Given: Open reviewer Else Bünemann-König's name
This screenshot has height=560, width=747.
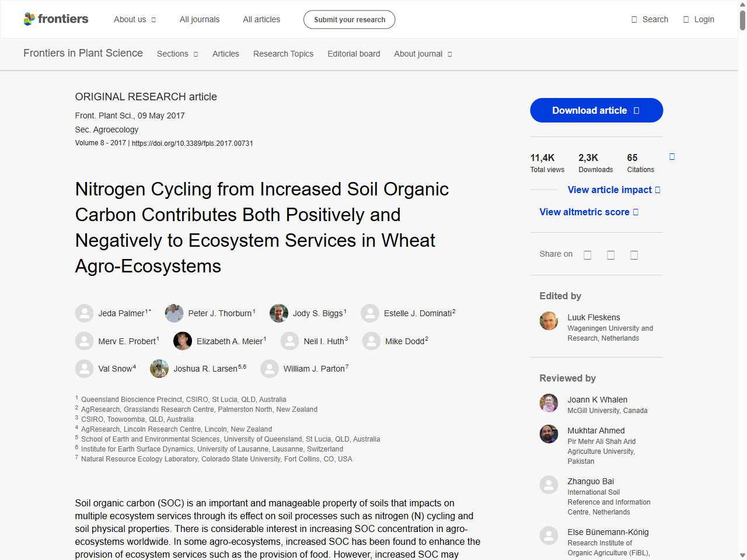Looking at the screenshot, I should (x=608, y=532).
